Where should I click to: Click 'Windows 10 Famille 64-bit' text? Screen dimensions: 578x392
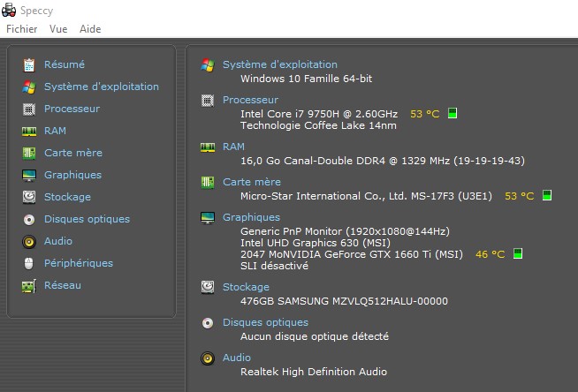307,79
